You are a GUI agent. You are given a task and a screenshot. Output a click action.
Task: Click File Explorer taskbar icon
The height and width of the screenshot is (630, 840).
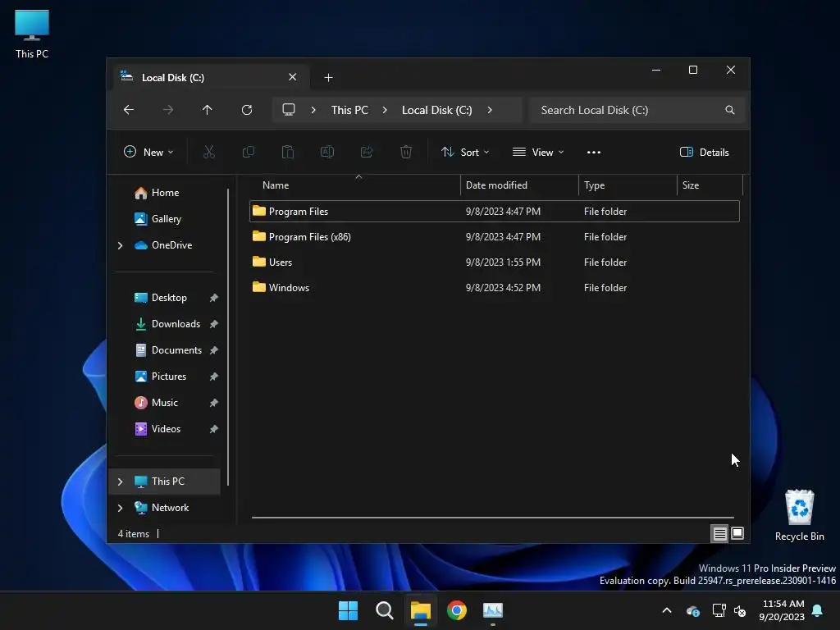[421, 610]
